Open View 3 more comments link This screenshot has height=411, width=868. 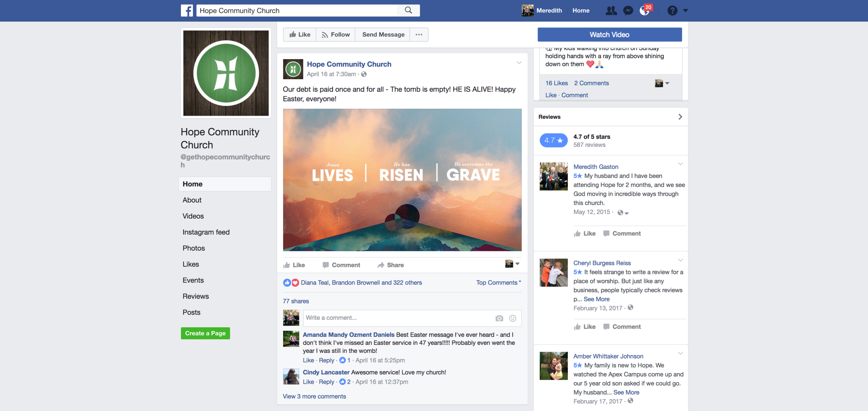(x=314, y=396)
